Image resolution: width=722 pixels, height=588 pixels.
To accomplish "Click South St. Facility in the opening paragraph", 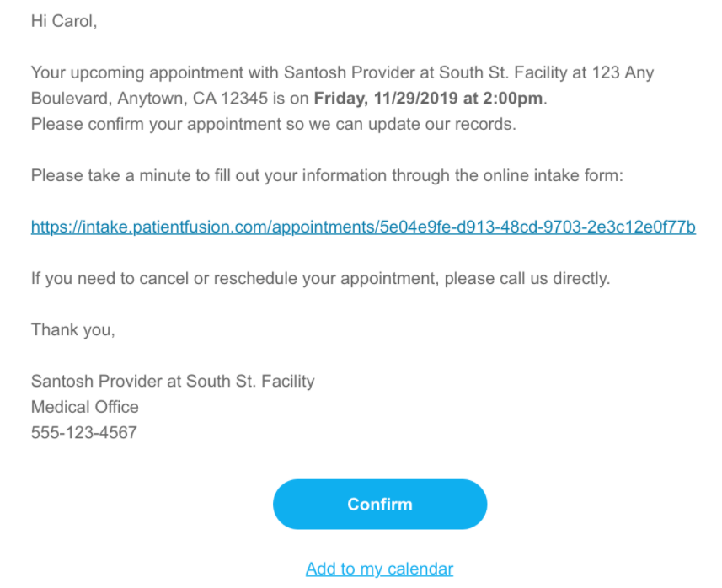I will [495, 72].
